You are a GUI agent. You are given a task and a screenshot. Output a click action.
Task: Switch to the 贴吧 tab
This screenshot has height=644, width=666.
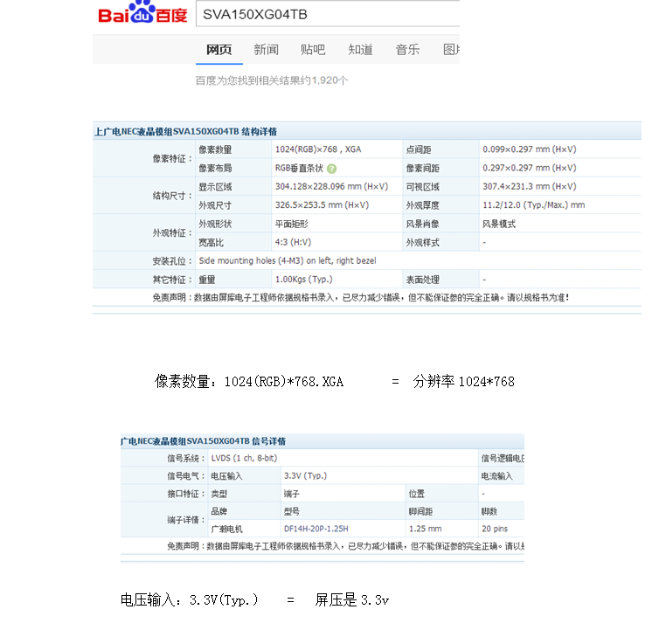tap(313, 50)
